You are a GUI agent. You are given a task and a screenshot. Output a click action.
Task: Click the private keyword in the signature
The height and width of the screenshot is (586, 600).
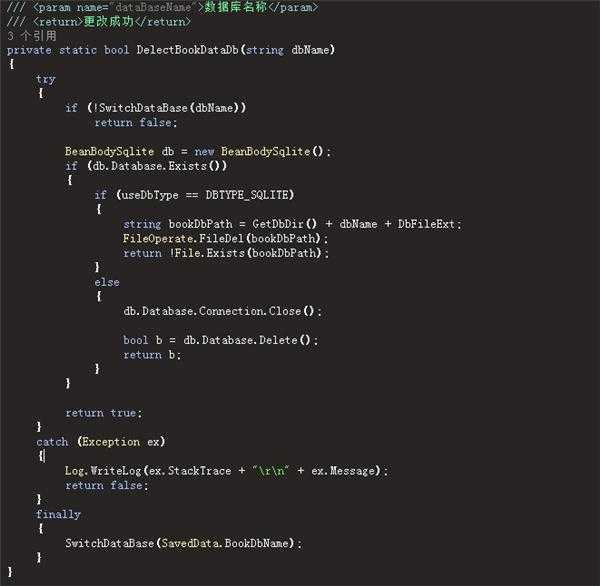click(29, 50)
